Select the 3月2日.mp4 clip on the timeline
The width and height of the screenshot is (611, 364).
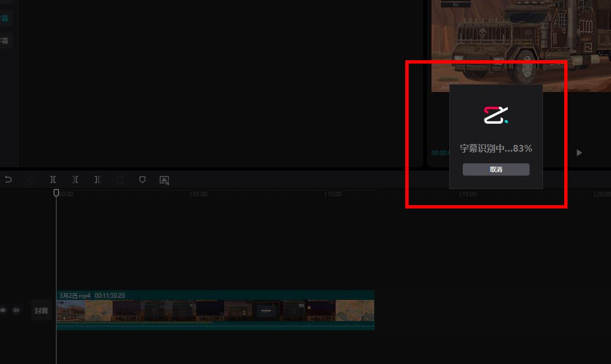(x=215, y=310)
